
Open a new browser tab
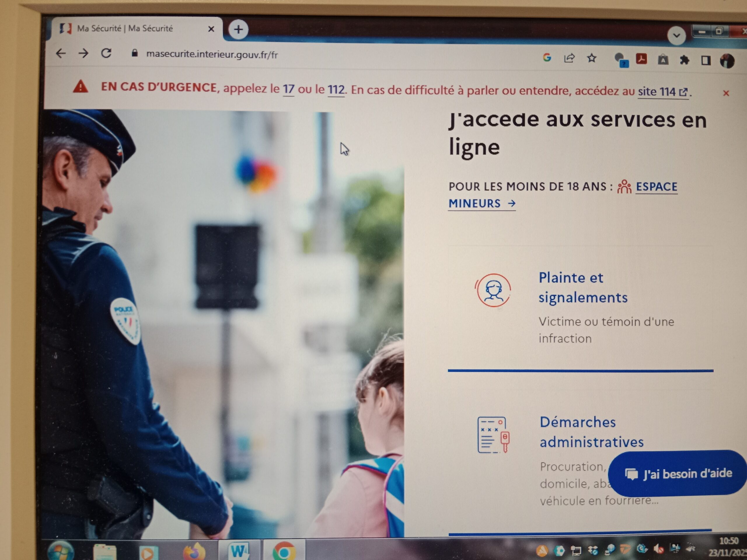[x=238, y=30]
